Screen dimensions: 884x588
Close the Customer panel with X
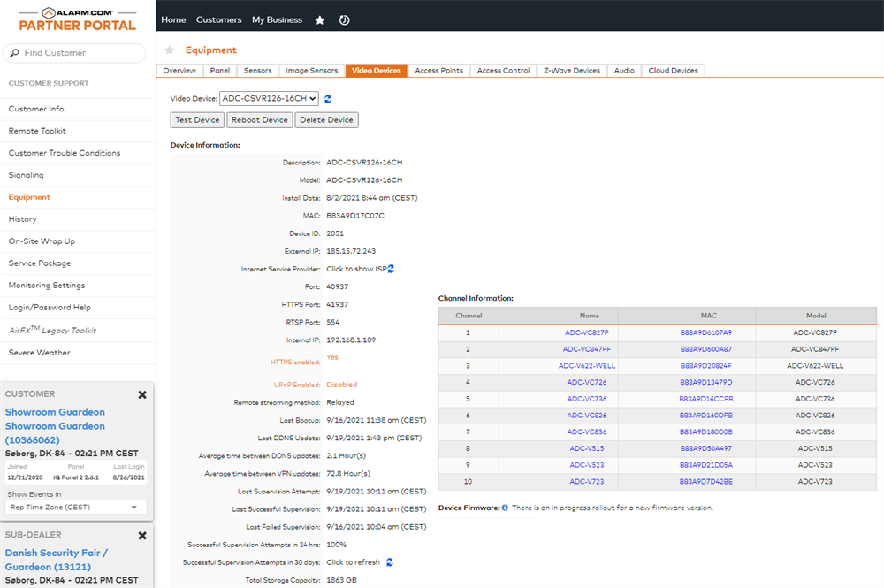[x=142, y=395]
